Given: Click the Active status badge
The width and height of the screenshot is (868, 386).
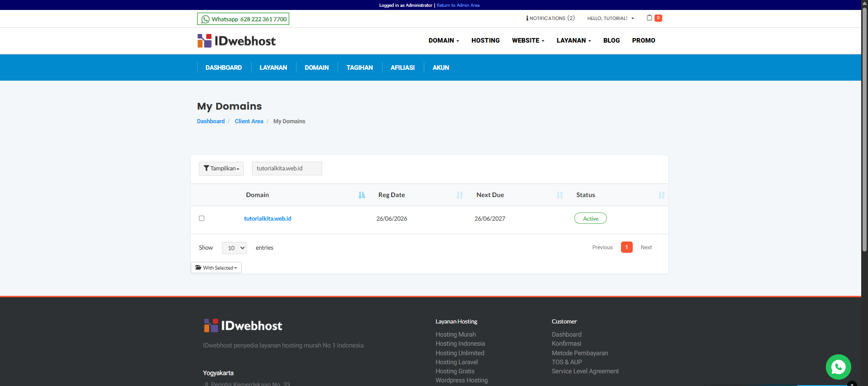Looking at the screenshot, I should point(591,218).
